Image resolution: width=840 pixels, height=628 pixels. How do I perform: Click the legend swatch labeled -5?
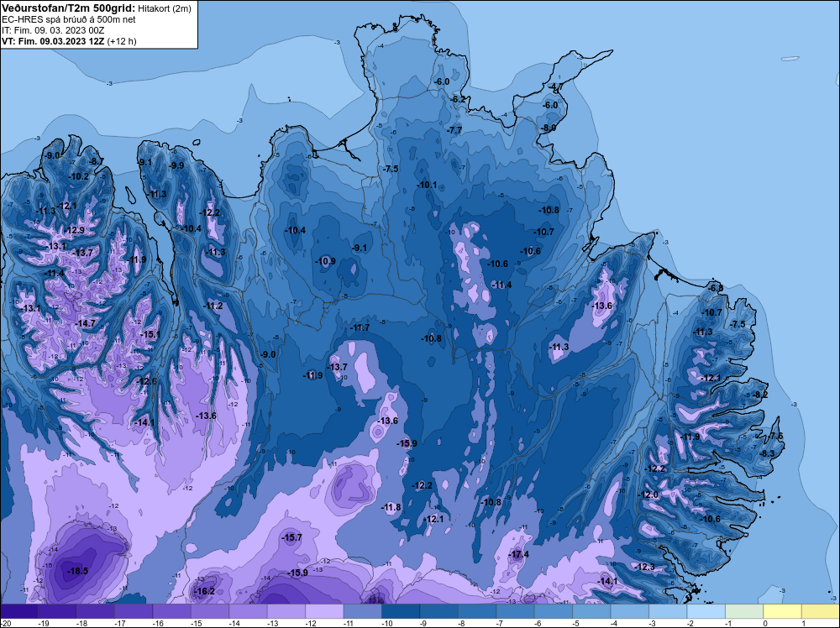(x=592, y=611)
